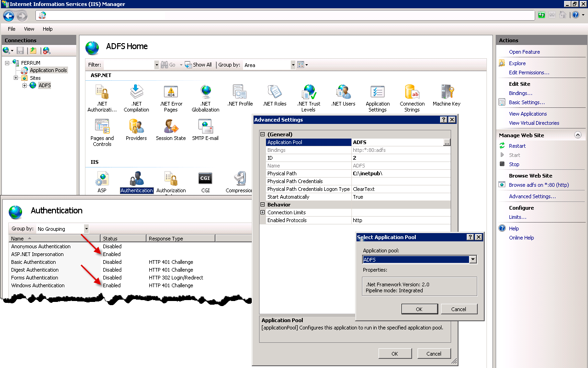Click the Restart web site action

tap(517, 146)
